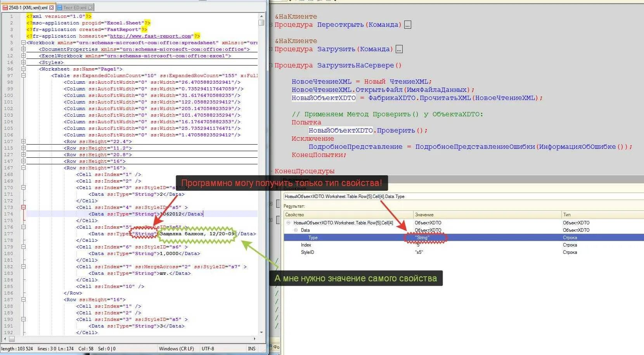This screenshot has height=355, width=644.
Task: Click the 'length : 103 524' status entry
Action: pyautogui.click(x=17, y=349)
